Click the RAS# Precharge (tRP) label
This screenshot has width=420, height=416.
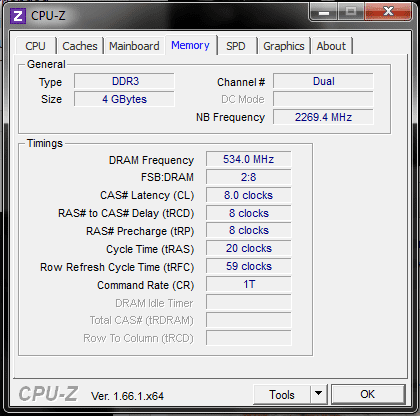tap(140, 231)
